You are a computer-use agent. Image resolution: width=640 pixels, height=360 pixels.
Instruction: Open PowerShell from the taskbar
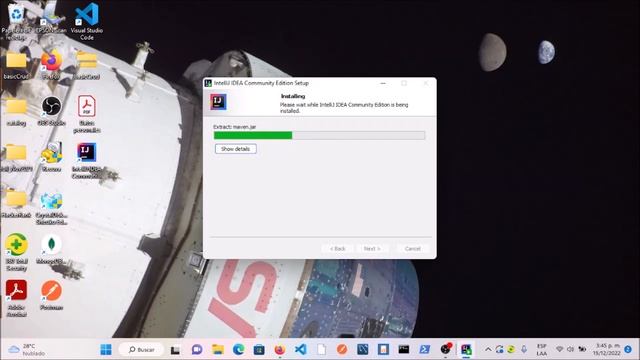[x=424, y=349]
